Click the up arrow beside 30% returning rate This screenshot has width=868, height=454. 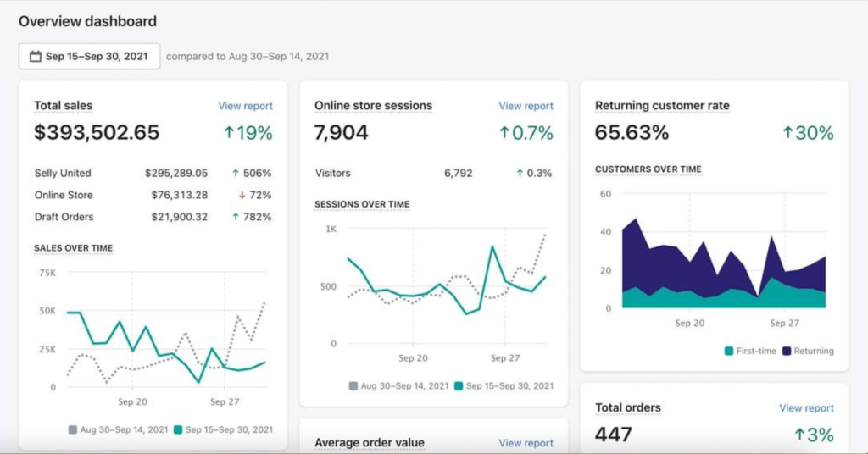787,133
